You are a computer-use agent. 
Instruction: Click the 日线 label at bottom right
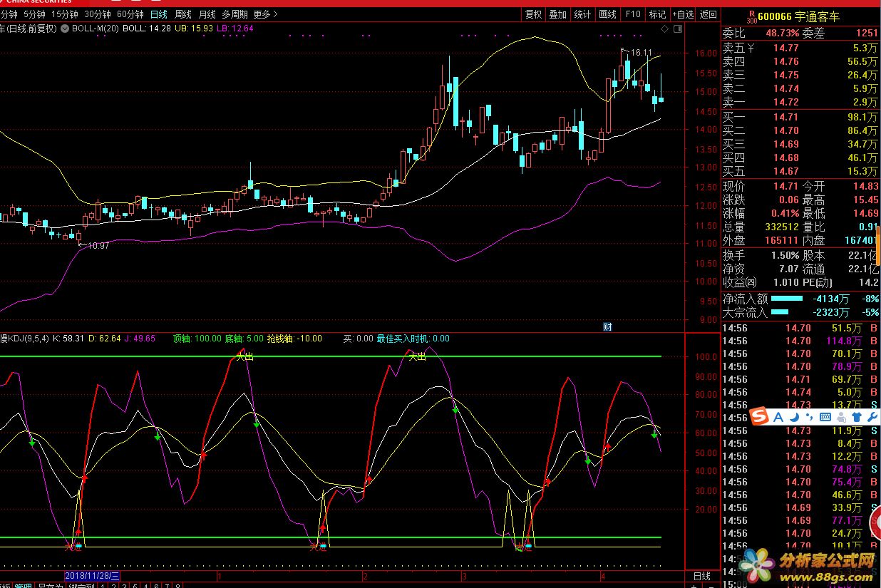click(x=702, y=576)
